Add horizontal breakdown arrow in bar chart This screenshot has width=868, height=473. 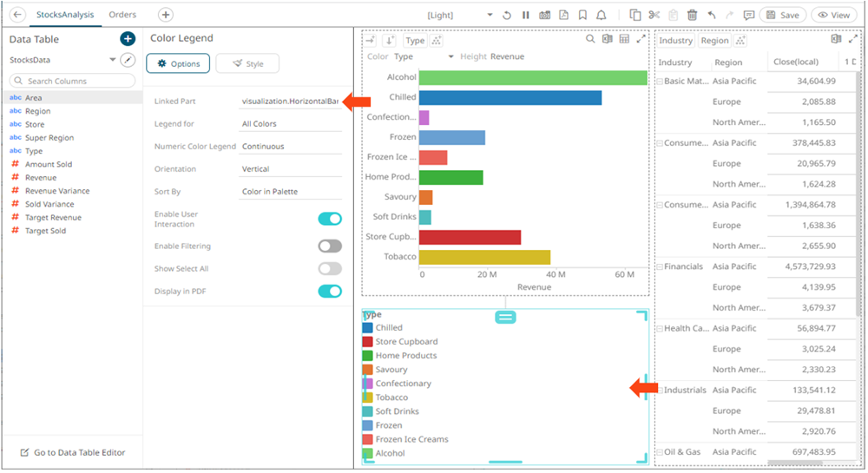tap(371, 40)
